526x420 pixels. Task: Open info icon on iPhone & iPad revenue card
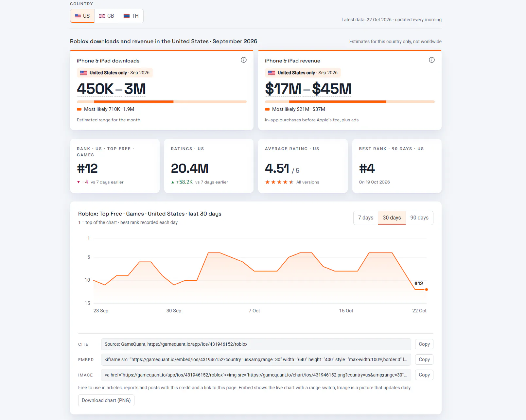[432, 60]
